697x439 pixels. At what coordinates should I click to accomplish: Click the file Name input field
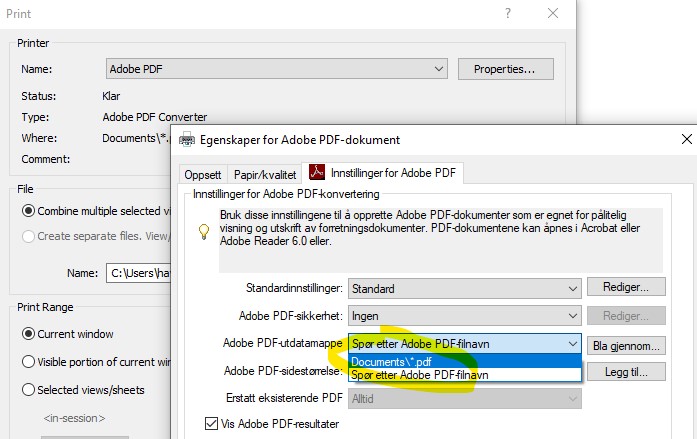click(x=138, y=273)
